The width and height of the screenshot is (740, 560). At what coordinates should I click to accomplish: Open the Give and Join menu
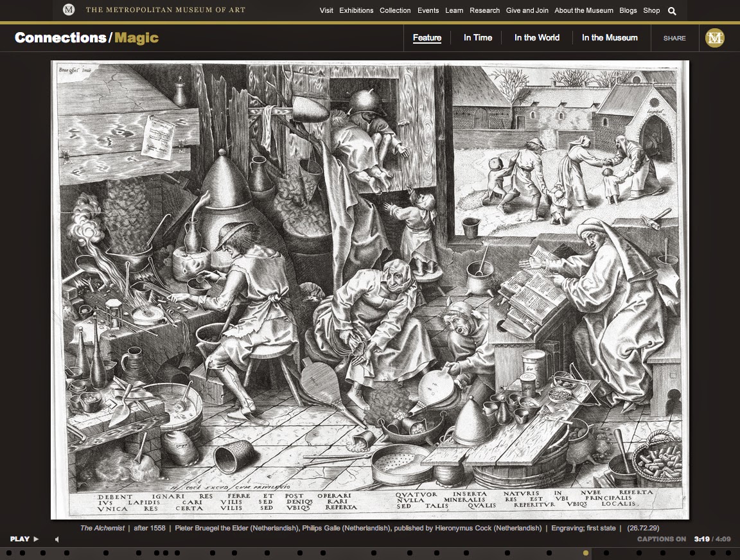point(527,10)
